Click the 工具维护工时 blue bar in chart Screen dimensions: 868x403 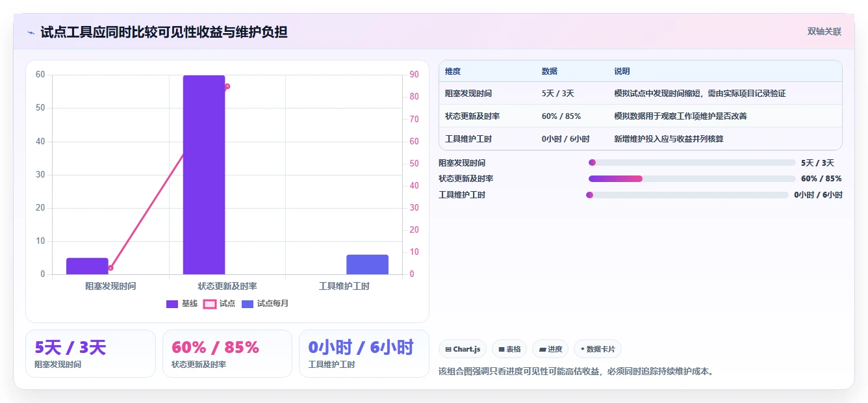[x=367, y=265]
